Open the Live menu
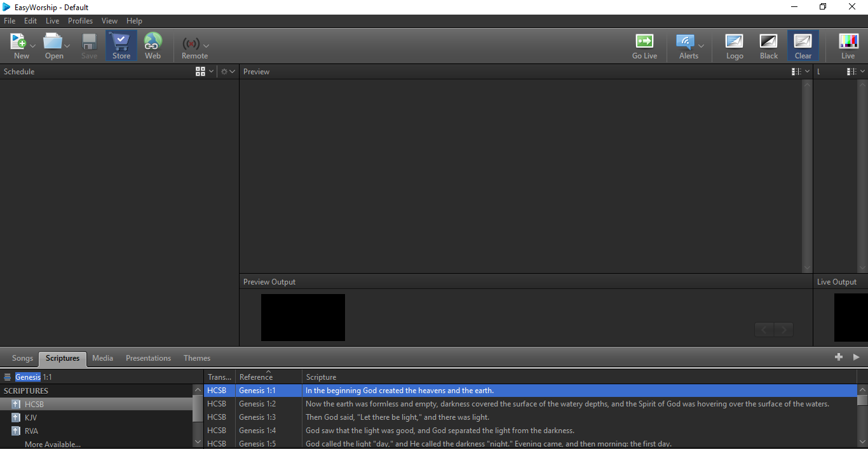Viewport: 868px width, 449px height. tap(53, 21)
